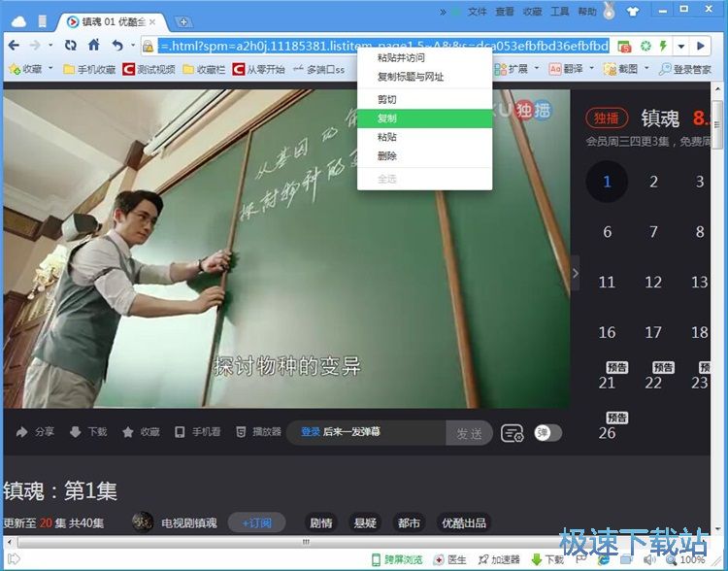
Task: Open the cloud account icon
Action: 18,21
